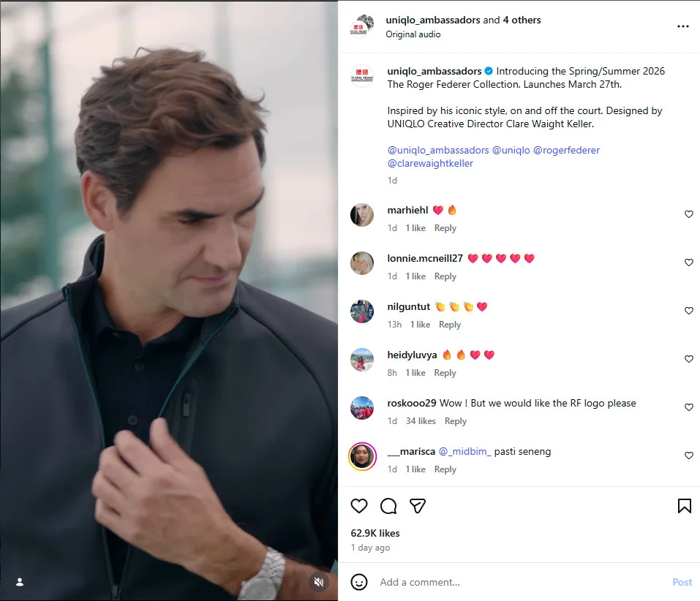Click the Post button
Viewport: 700px width, 601px height.
point(682,582)
